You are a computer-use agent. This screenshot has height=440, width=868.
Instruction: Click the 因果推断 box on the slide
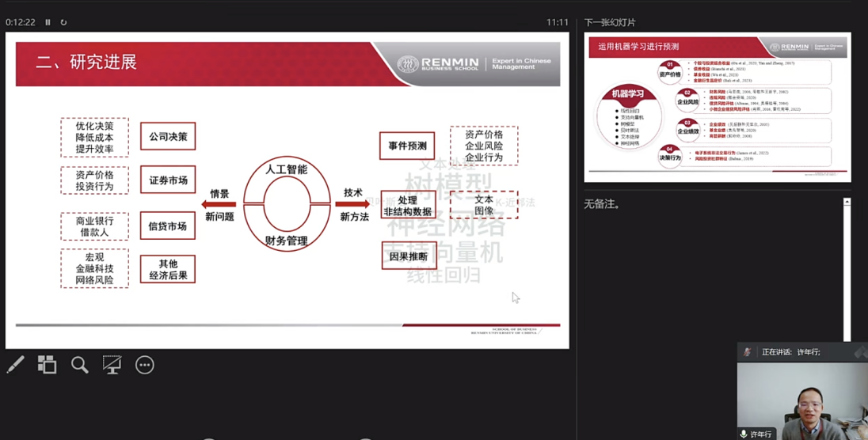click(409, 256)
